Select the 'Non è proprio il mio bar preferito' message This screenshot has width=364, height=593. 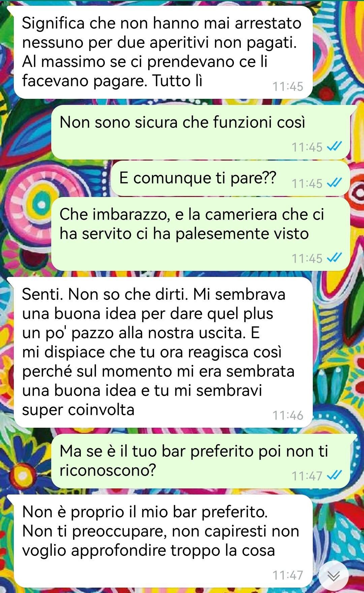[x=163, y=541]
